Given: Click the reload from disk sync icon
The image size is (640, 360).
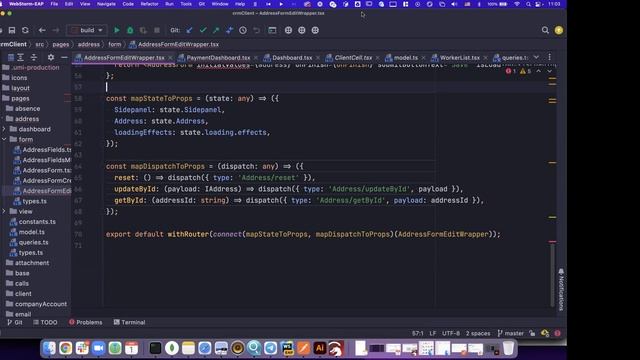Looking at the screenshot, I should click(x=25, y=30).
